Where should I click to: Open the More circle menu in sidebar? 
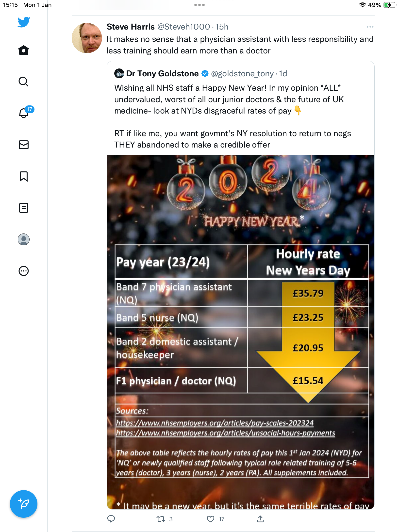click(24, 271)
